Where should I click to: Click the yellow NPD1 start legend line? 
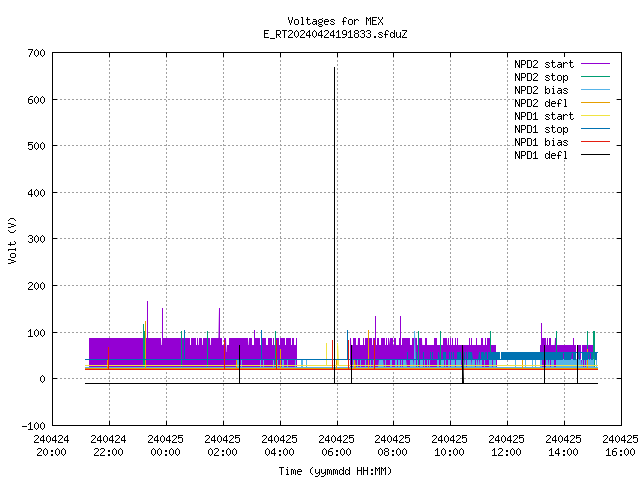coord(595,116)
